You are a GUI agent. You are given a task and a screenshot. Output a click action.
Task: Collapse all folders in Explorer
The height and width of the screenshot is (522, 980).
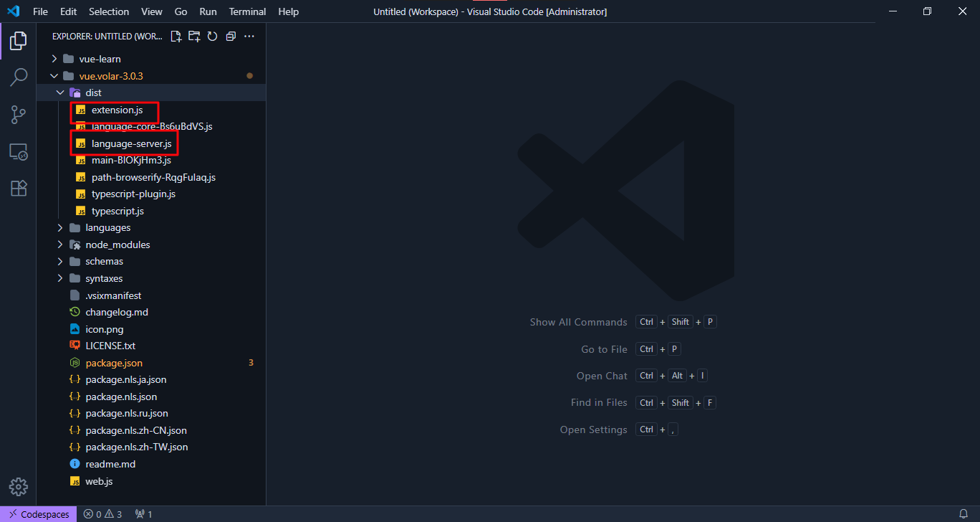coord(231,37)
